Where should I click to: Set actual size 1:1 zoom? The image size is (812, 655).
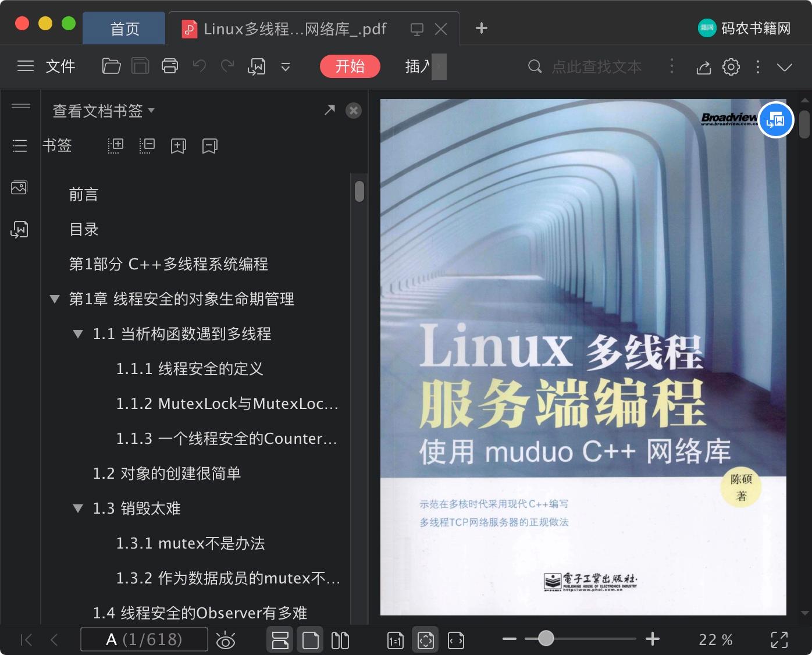396,640
